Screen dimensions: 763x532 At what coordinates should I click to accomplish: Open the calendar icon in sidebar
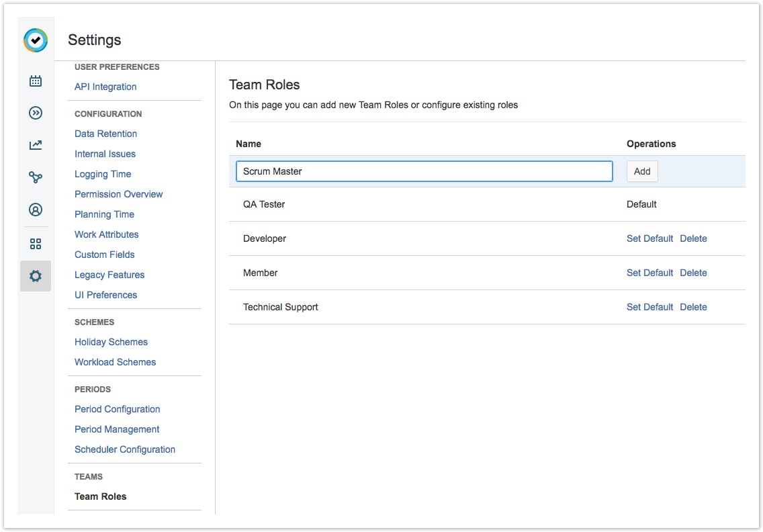click(x=36, y=81)
